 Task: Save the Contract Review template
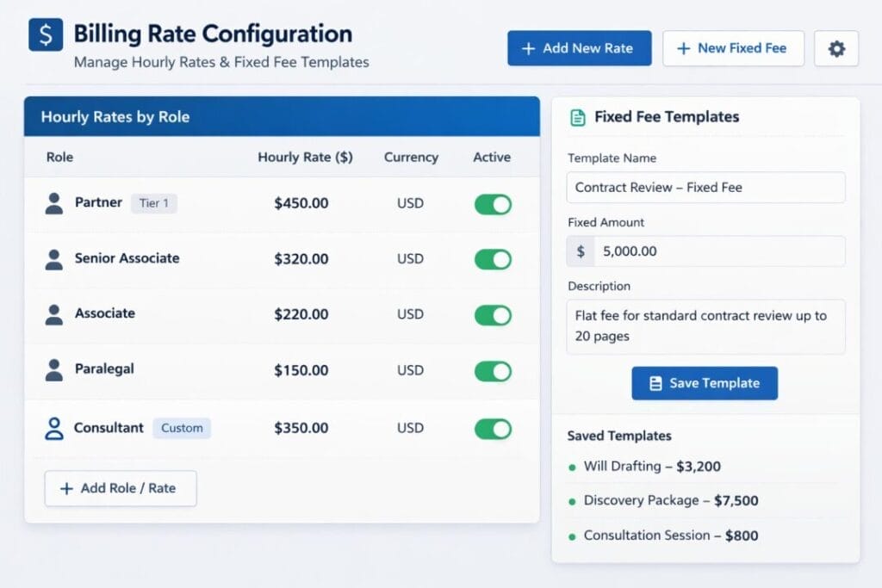pyautogui.click(x=705, y=383)
